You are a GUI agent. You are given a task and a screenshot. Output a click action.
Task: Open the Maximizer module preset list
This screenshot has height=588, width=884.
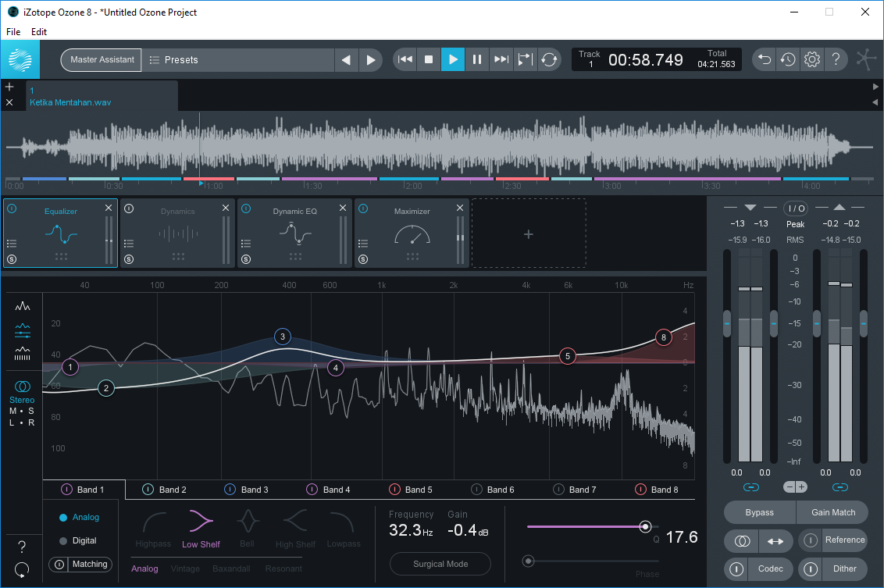click(363, 244)
